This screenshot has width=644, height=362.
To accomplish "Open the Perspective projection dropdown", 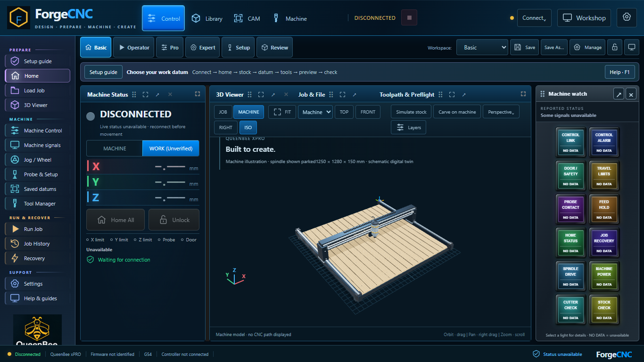I will (x=501, y=112).
